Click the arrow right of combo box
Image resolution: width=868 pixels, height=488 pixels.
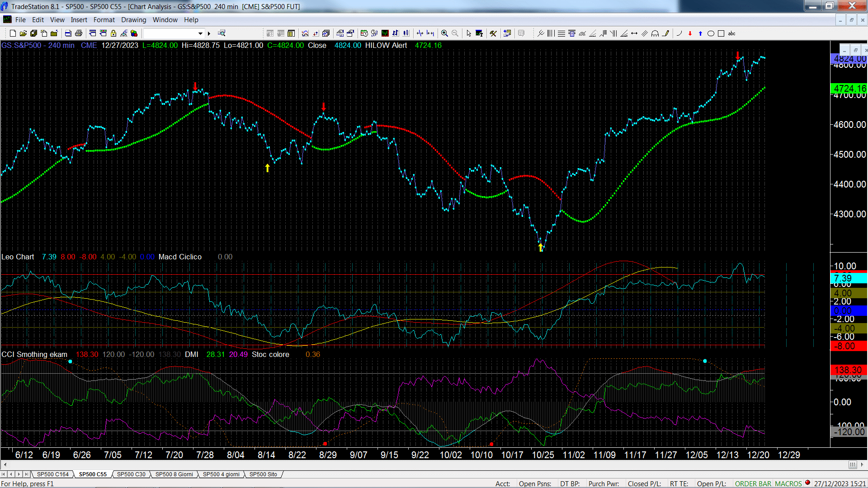click(x=209, y=33)
